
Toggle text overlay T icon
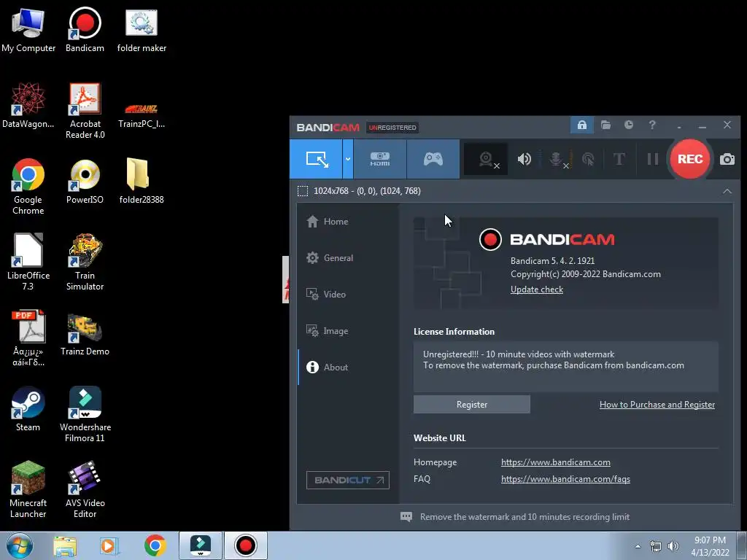point(619,159)
